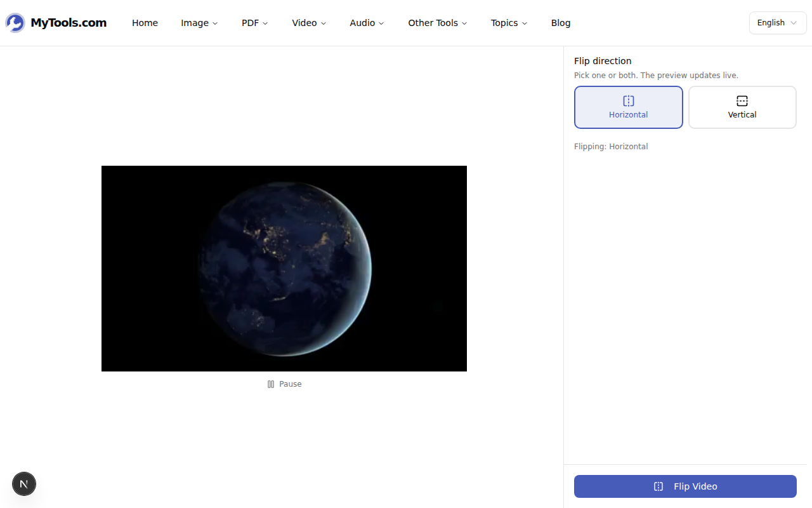Toggle the Vertical flip option
This screenshot has width=812, height=508.
(742, 107)
